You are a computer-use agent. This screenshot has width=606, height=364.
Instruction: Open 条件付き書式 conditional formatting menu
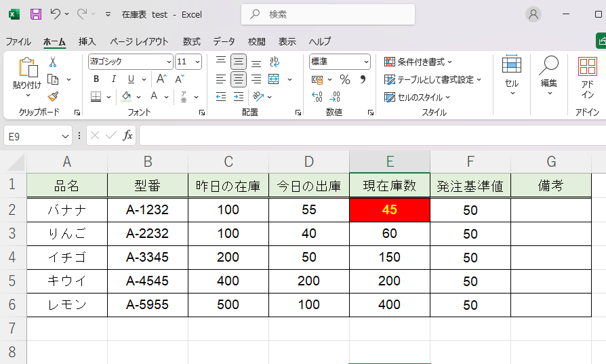click(419, 62)
